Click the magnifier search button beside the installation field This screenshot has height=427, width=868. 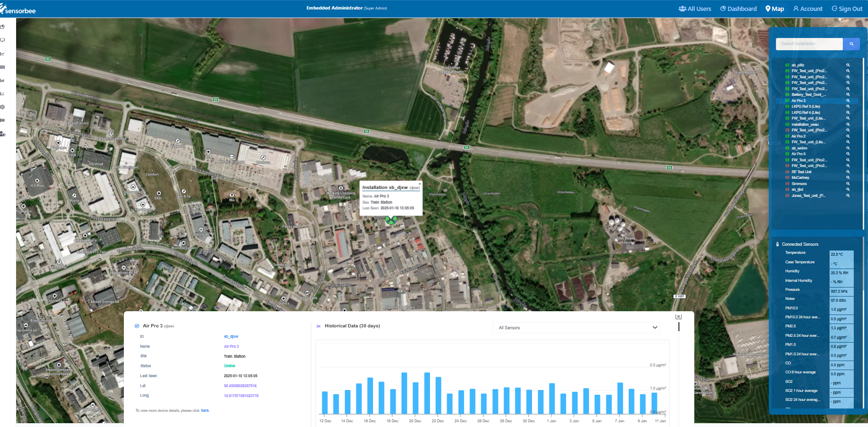point(851,44)
